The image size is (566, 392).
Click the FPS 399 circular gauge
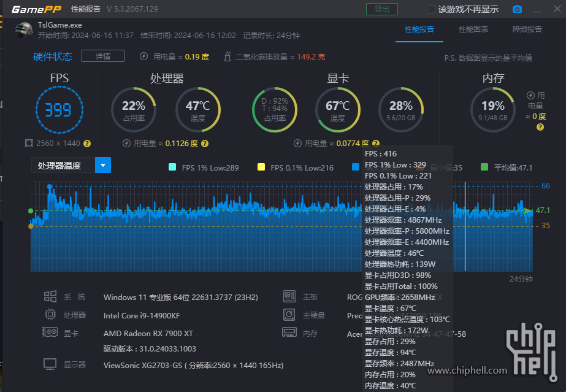click(59, 110)
